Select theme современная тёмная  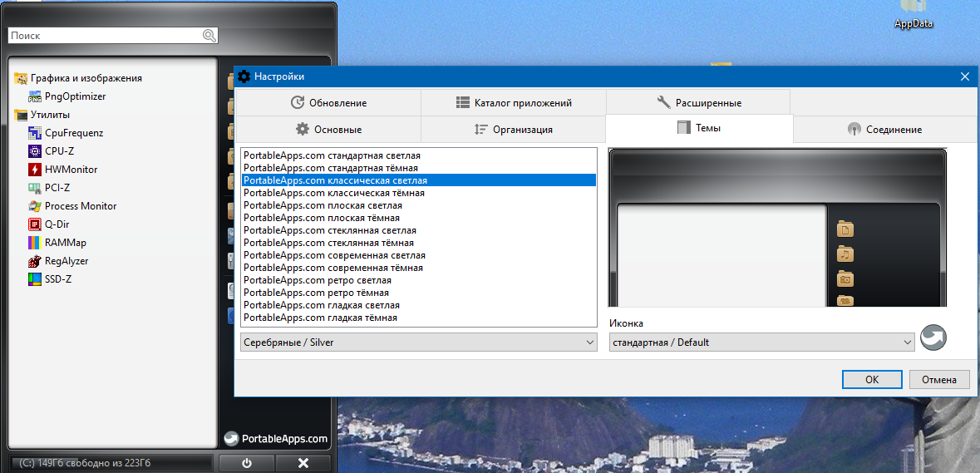coord(419,268)
